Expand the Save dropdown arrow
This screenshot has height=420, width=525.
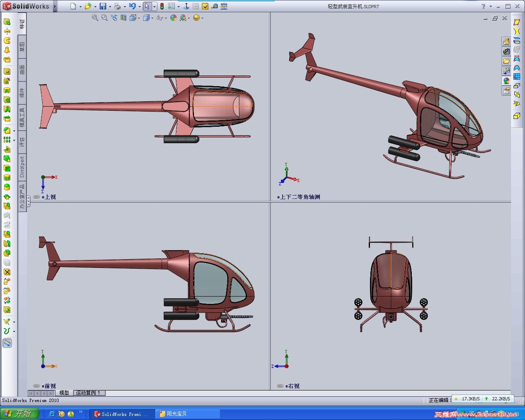110,7
